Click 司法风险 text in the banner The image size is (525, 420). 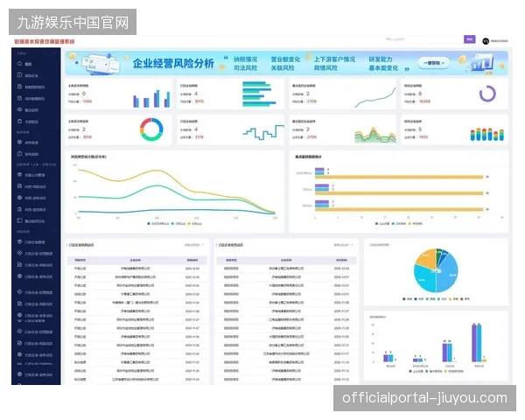(x=245, y=68)
